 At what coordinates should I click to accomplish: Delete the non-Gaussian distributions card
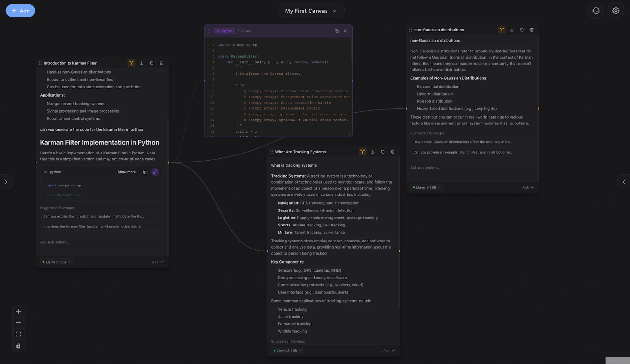click(x=532, y=30)
